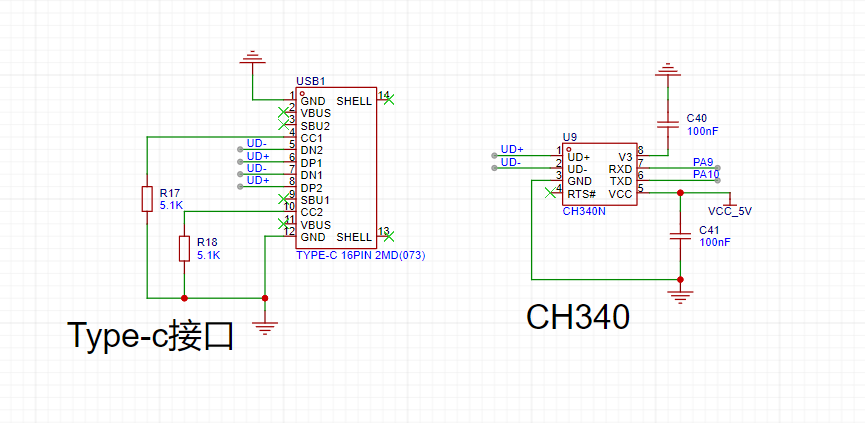Click the "TYPE-C 16PIN 2MD(073)" part name
Image resolution: width=865 pixels, height=423 pixels.
(360, 256)
